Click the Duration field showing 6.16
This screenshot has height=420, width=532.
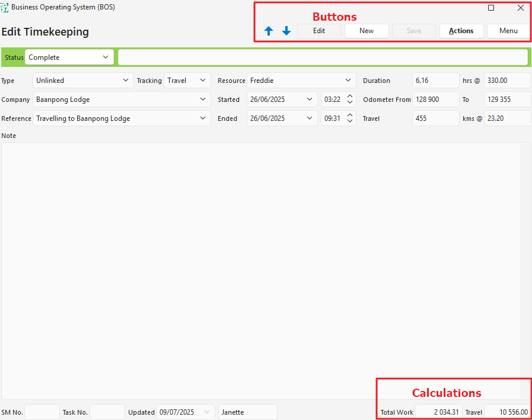click(435, 81)
